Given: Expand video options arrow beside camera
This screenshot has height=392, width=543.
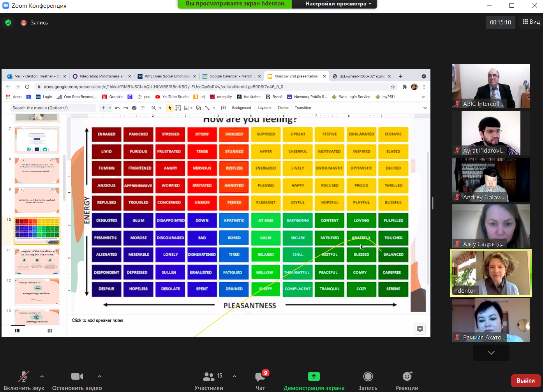Looking at the screenshot, I should tap(100, 376).
